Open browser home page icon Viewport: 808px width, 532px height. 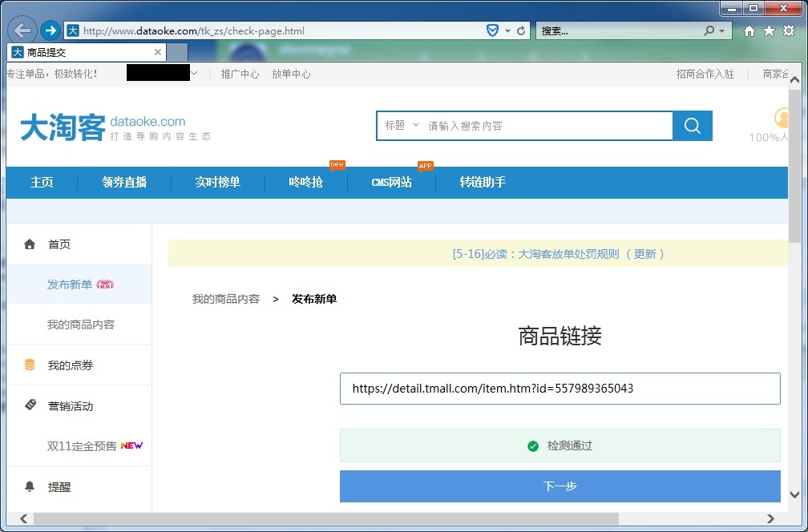pos(749,31)
